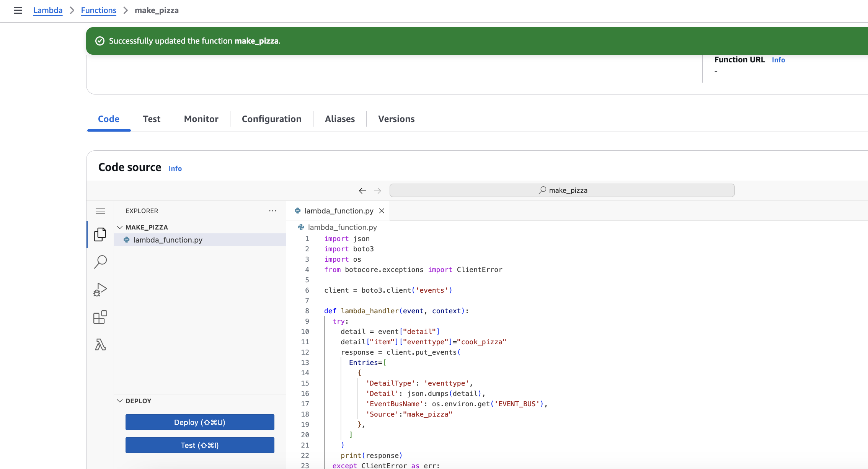Click 'def lambda_handler(event, context):' line
This screenshot has height=469, width=868.
(x=396, y=311)
